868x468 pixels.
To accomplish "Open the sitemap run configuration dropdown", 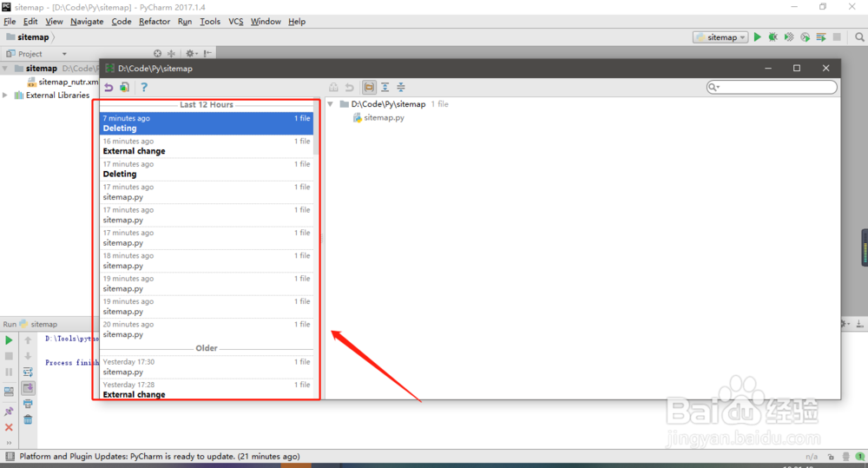I will [720, 37].
